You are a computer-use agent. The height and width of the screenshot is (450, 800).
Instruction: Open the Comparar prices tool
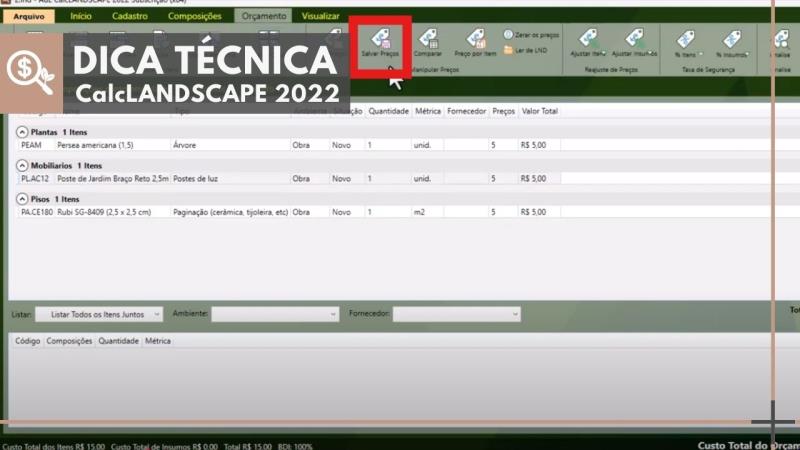coord(428,42)
